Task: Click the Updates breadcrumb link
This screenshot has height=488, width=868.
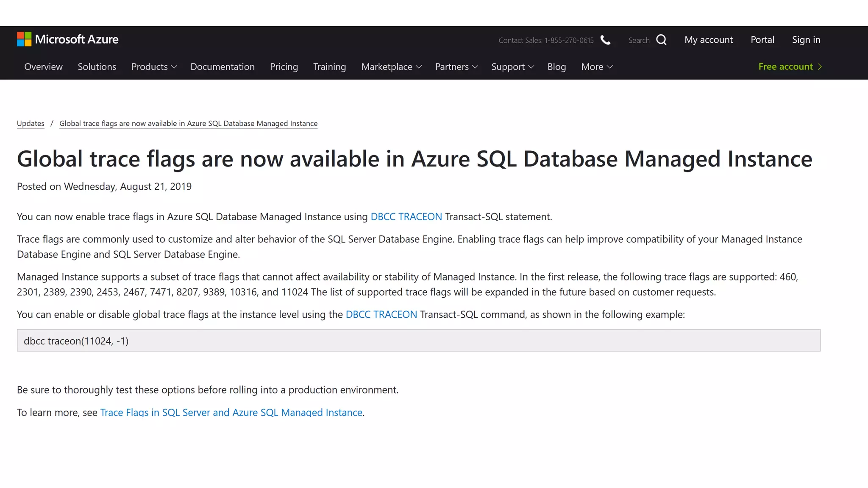Action: (x=31, y=123)
